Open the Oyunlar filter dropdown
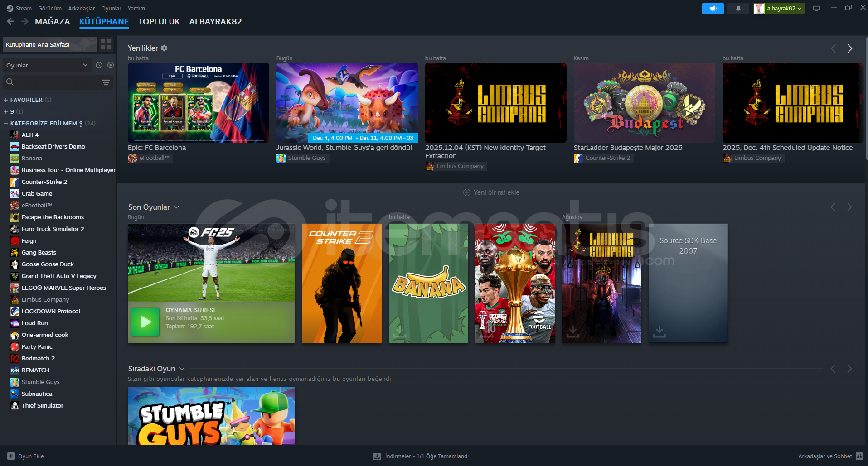Screen dimensions: 868x466 47,65
